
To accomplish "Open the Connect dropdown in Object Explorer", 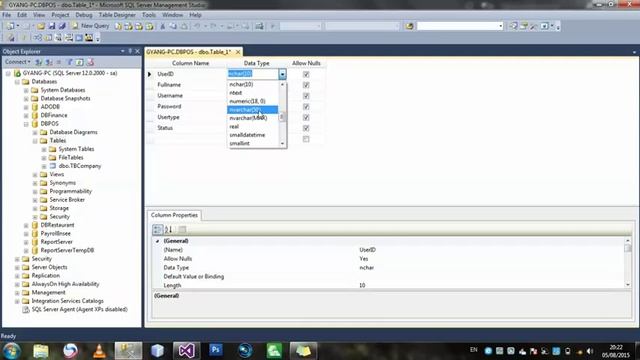I will click(18, 62).
